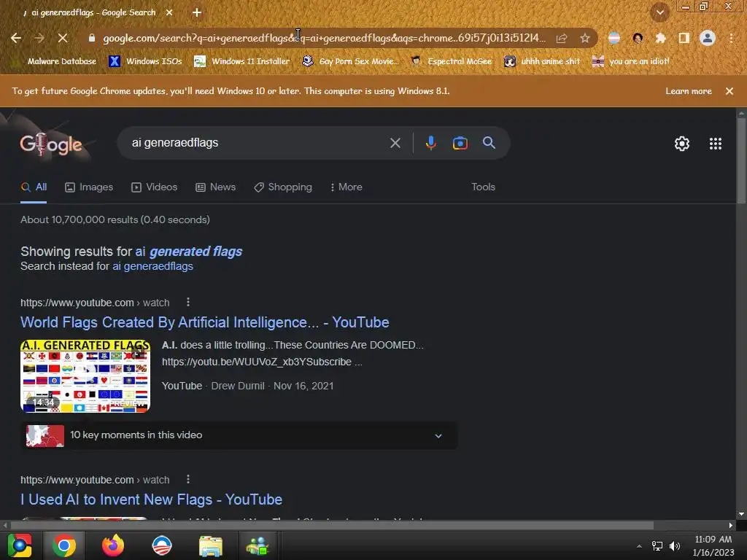Click the Google logo
The width and height of the screenshot is (747, 560).
[51, 144]
